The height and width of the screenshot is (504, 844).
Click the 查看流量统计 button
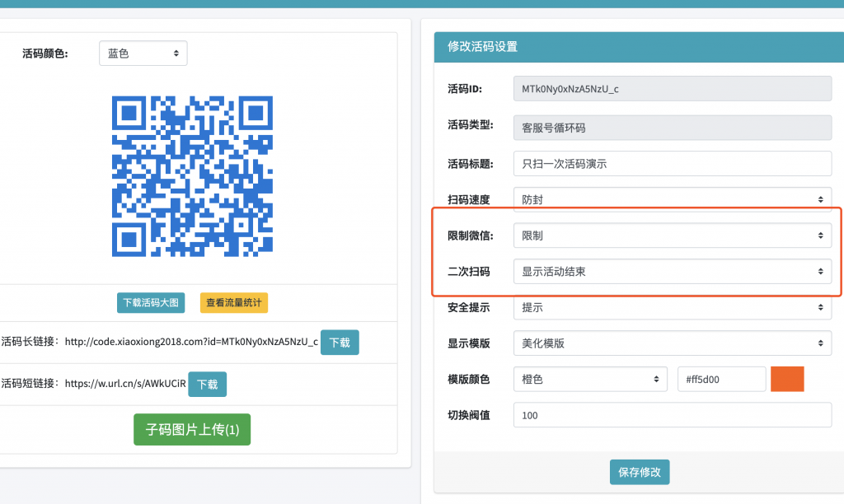[x=233, y=303]
